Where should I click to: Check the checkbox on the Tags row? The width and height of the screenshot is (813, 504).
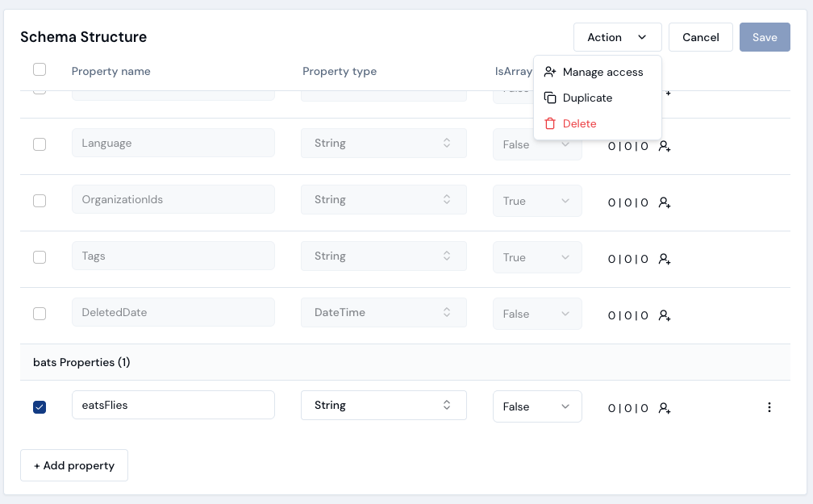pos(40,257)
